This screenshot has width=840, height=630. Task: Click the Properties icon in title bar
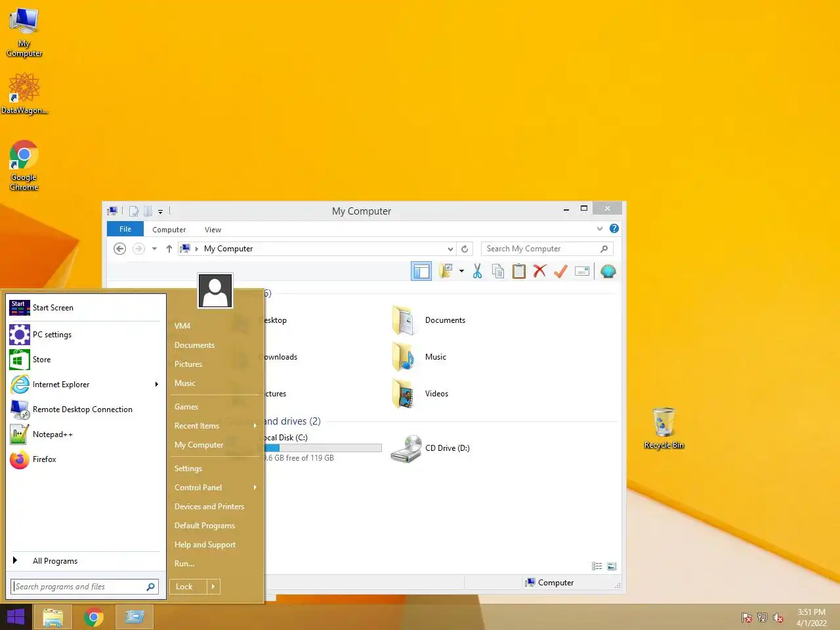[x=134, y=211]
